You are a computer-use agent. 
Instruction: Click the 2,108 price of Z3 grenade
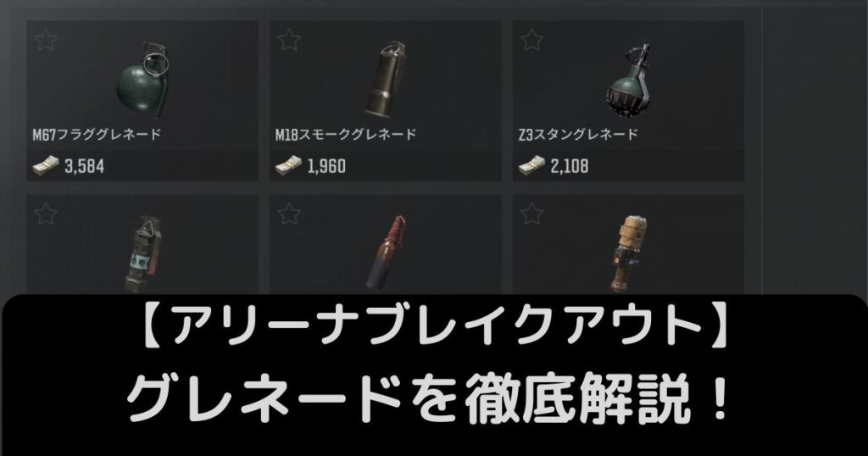(x=570, y=166)
